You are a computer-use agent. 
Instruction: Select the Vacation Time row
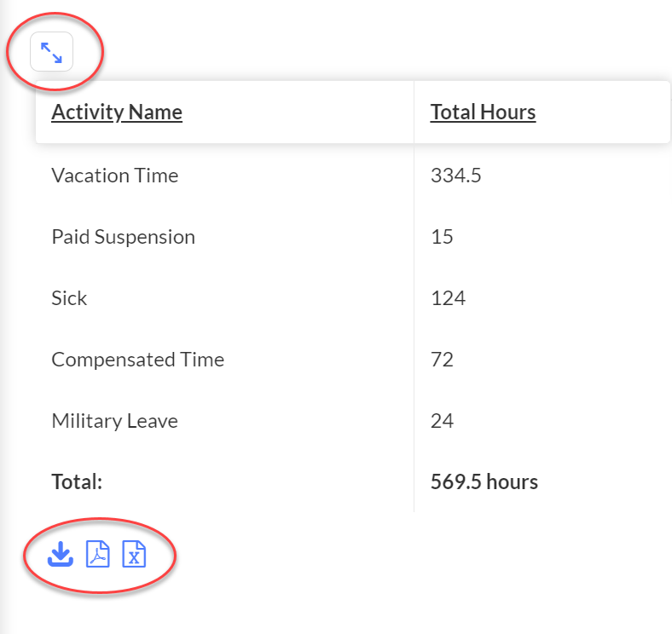pyautogui.click(x=353, y=176)
